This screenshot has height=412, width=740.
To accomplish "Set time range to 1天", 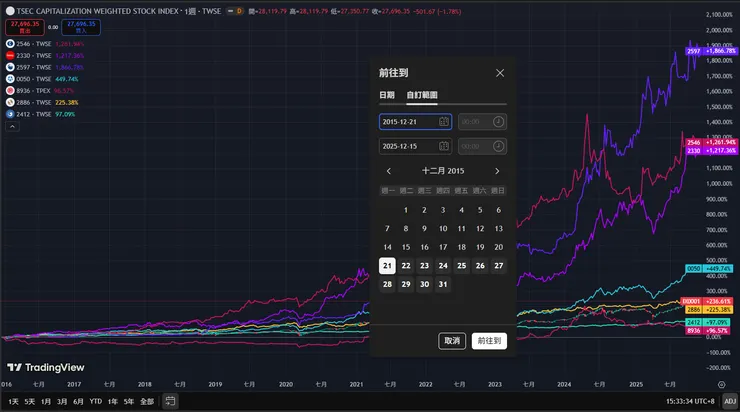I will 13,402.
